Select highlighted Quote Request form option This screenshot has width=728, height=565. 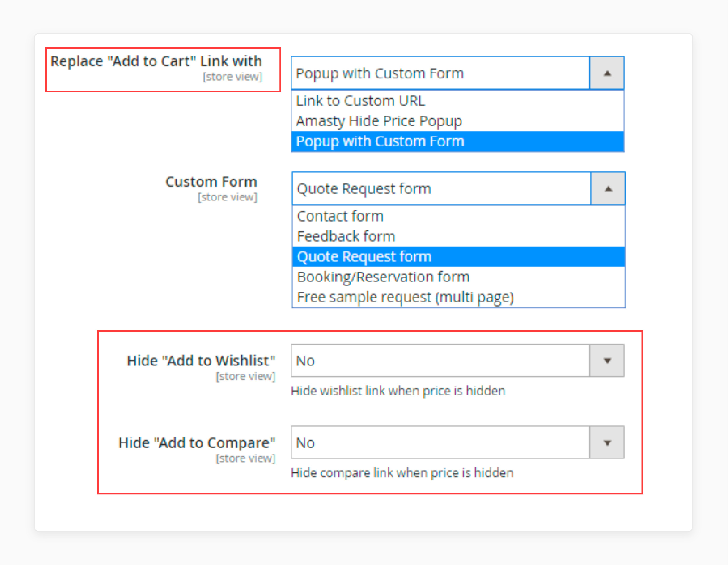(x=458, y=257)
